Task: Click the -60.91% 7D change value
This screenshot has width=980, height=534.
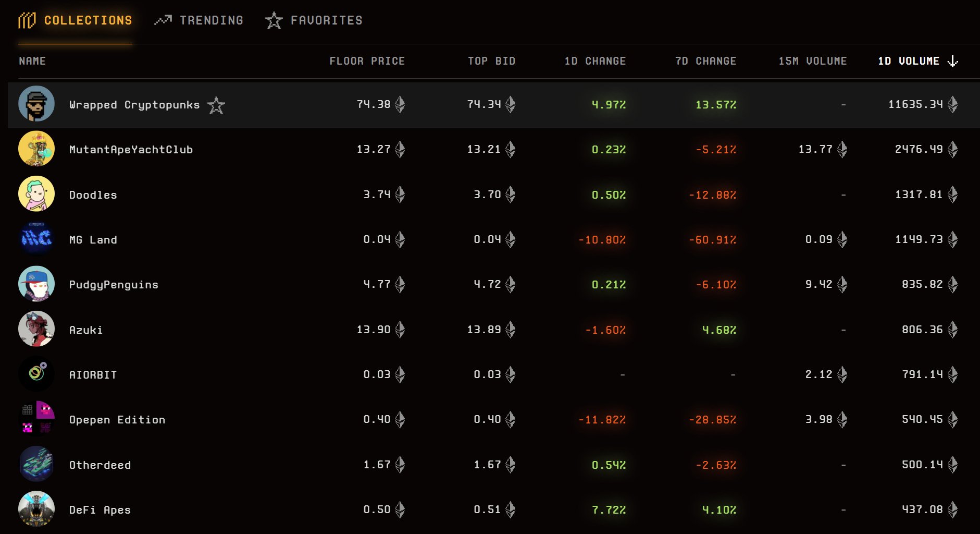Action: 713,240
